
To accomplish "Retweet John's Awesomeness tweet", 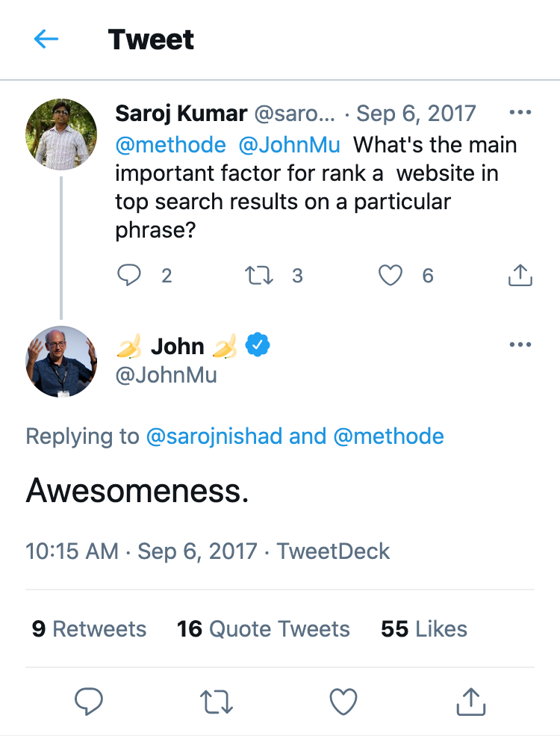I will [x=216, y=701].
